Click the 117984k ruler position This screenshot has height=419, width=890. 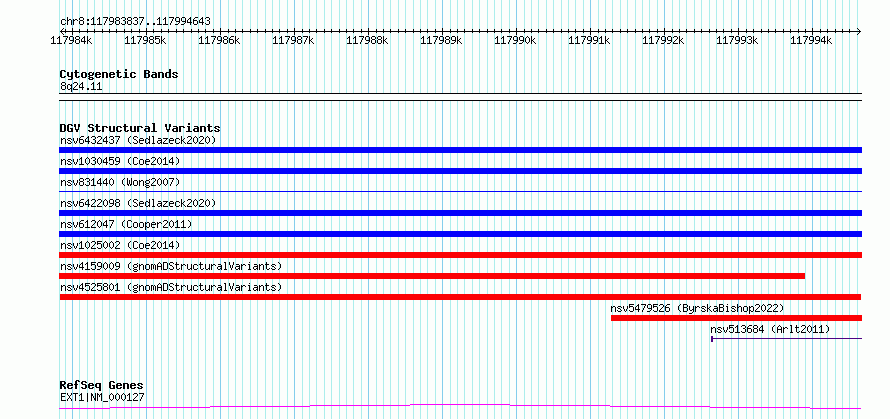[72, 40]
